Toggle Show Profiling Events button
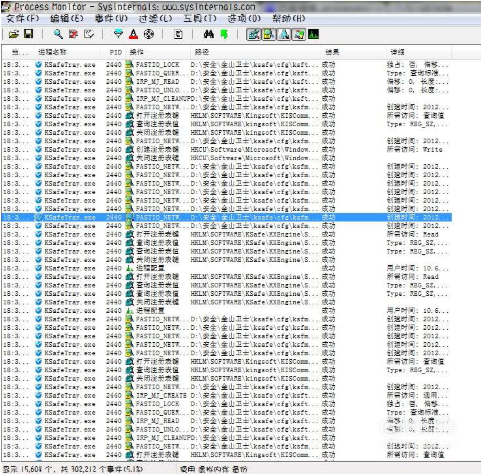The height and width of the screenshot is (474, 481). pyautogui.click(x=313, y=34)
